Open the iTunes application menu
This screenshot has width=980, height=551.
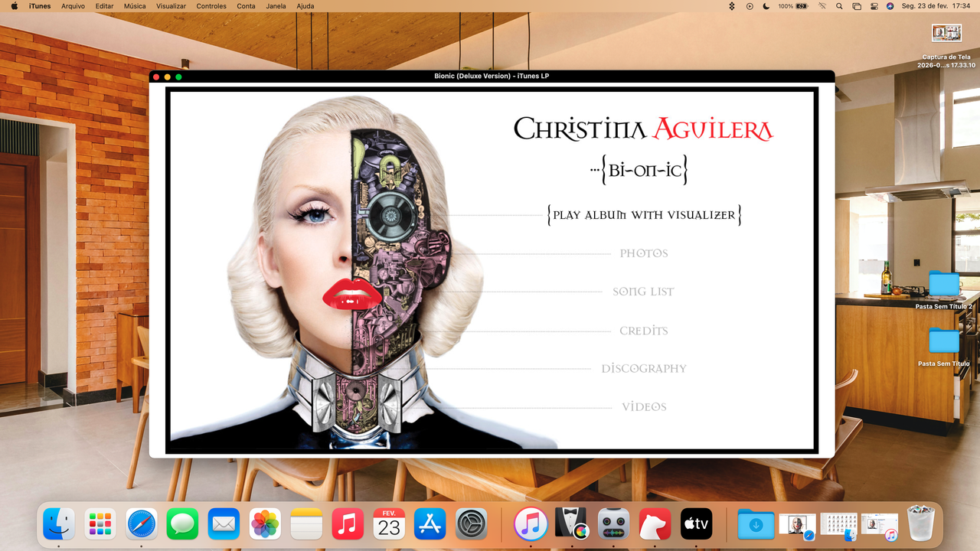coord(40,6)
